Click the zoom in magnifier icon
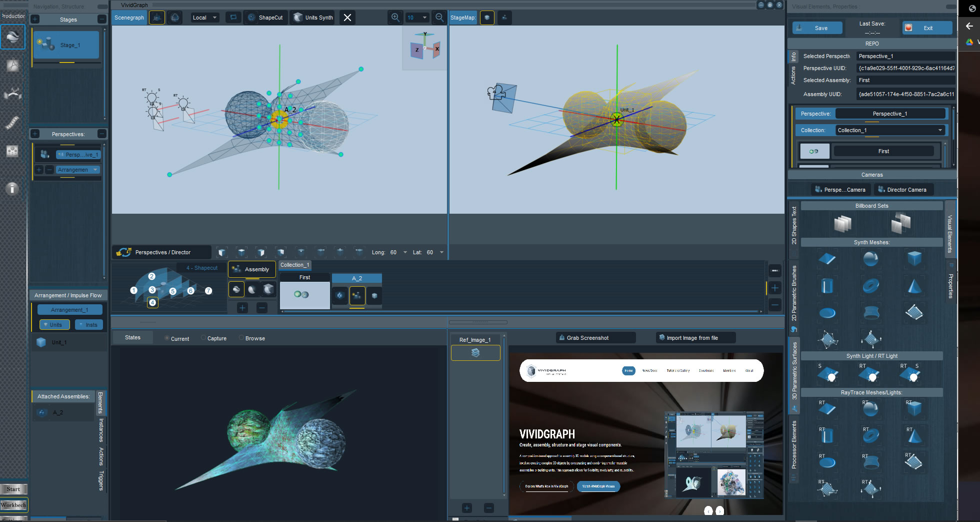This screenshot has width=980, height=522. [395, 18]
